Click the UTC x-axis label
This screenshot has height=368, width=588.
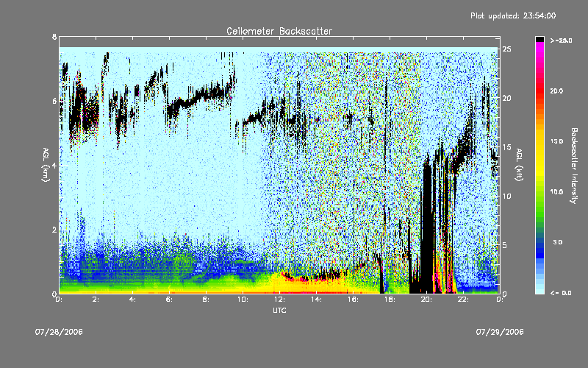pyautogui.click(x=279, y=310)
